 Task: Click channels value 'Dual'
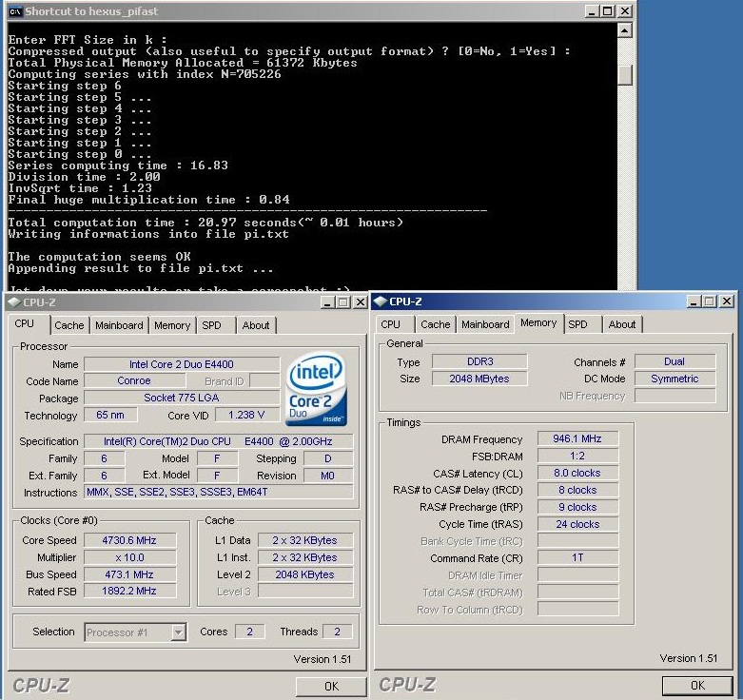(x=675, y=361)
